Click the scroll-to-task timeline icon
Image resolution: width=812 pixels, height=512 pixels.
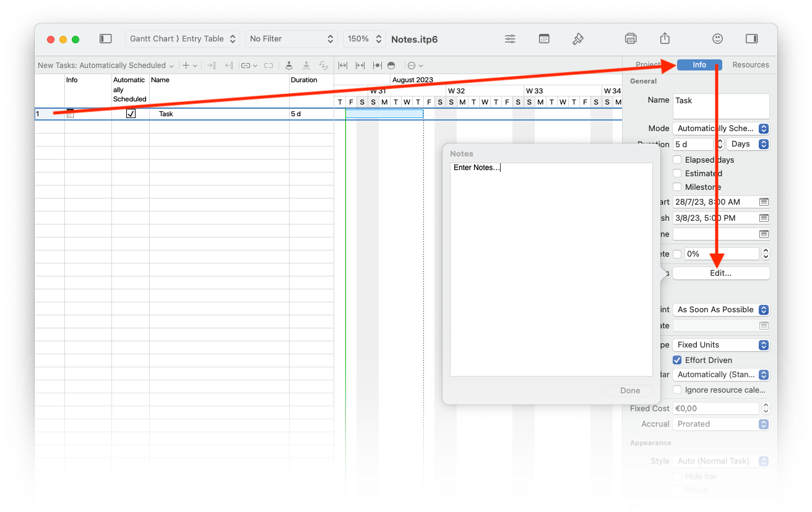(x=377, y=65)
